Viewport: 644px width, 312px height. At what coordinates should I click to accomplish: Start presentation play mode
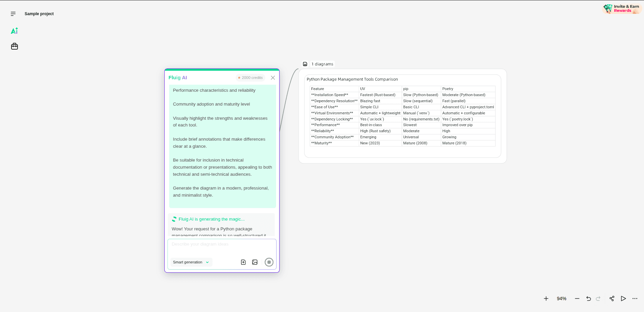point(623,299)
